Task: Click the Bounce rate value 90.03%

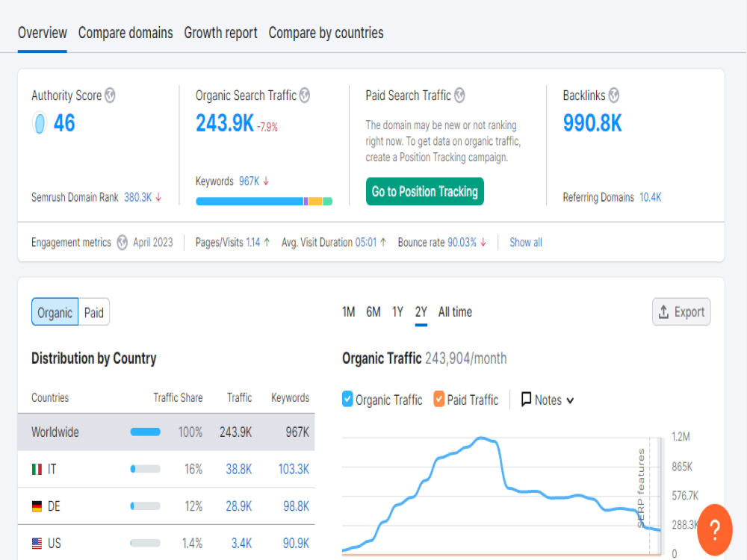Action: (462, 243)
